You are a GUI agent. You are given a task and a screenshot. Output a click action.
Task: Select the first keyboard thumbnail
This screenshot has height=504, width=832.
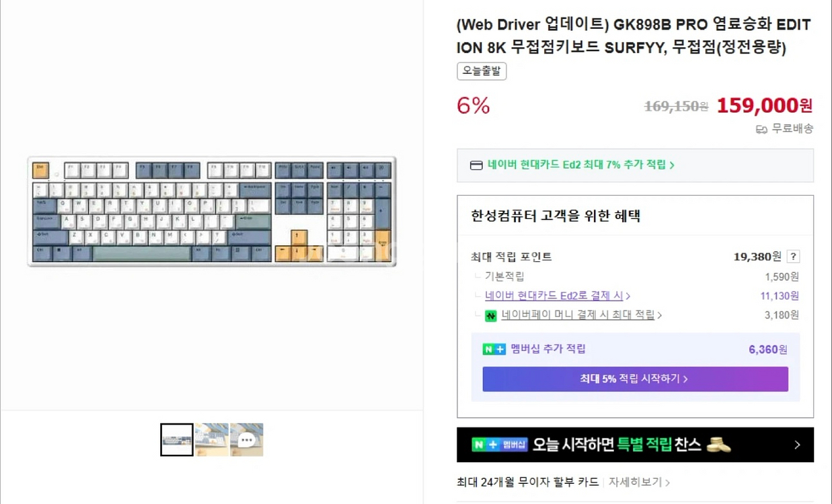point(177,439)
